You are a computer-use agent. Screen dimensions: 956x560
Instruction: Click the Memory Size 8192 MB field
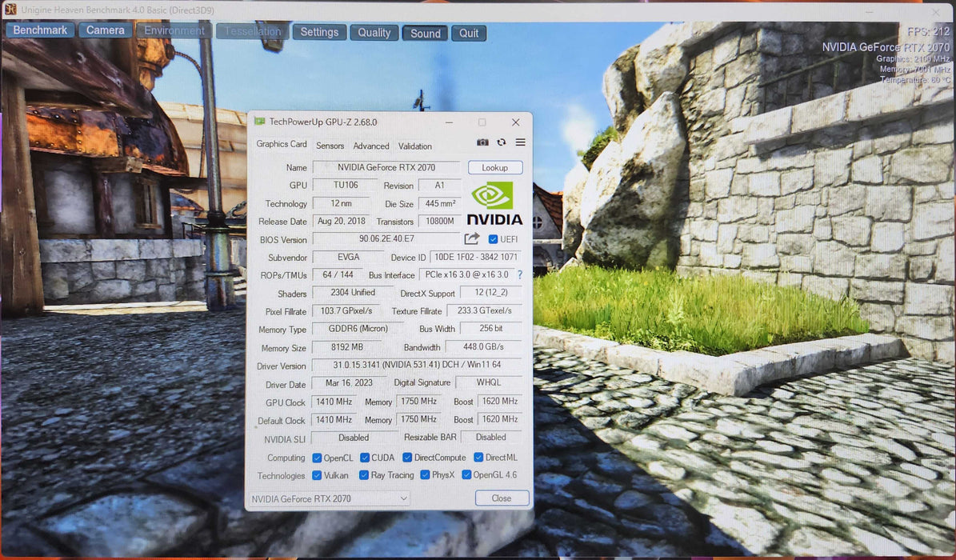click(347, 347)
